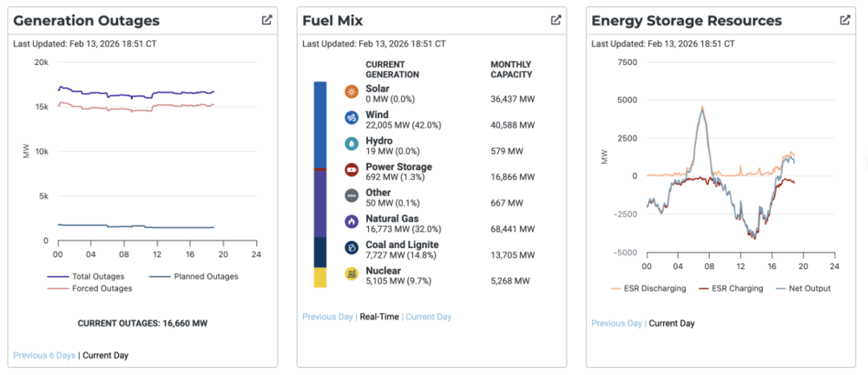Click the Wind fuel icon
Screen dimensions: 868x375
[352, 118]
